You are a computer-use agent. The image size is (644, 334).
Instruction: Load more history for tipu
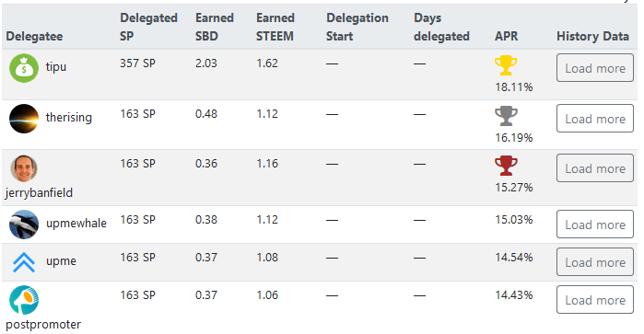595,68
